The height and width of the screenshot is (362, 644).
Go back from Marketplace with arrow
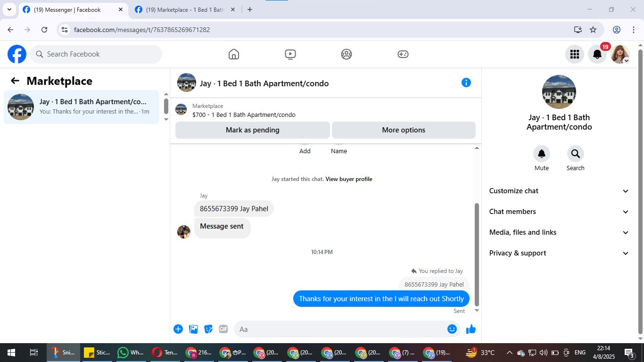15,81
